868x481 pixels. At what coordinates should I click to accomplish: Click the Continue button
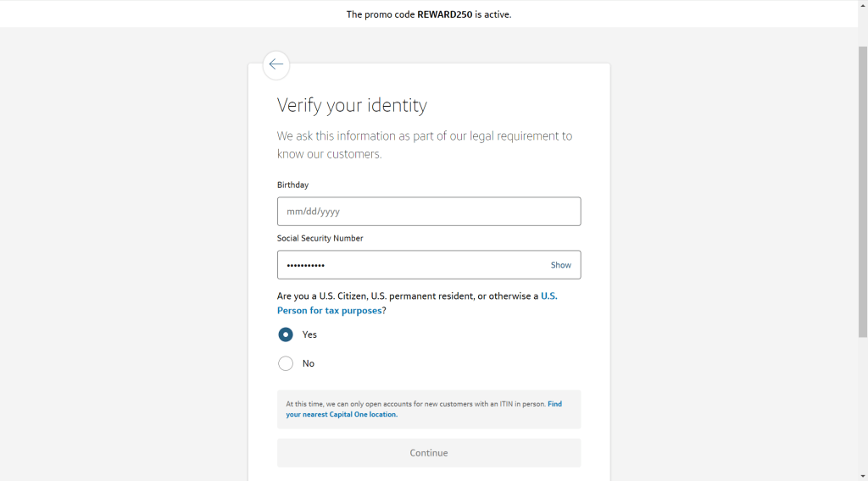429,453
